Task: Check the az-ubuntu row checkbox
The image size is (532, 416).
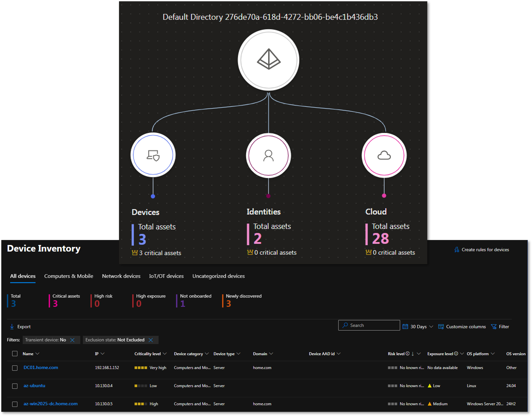Action: [15, 386]
